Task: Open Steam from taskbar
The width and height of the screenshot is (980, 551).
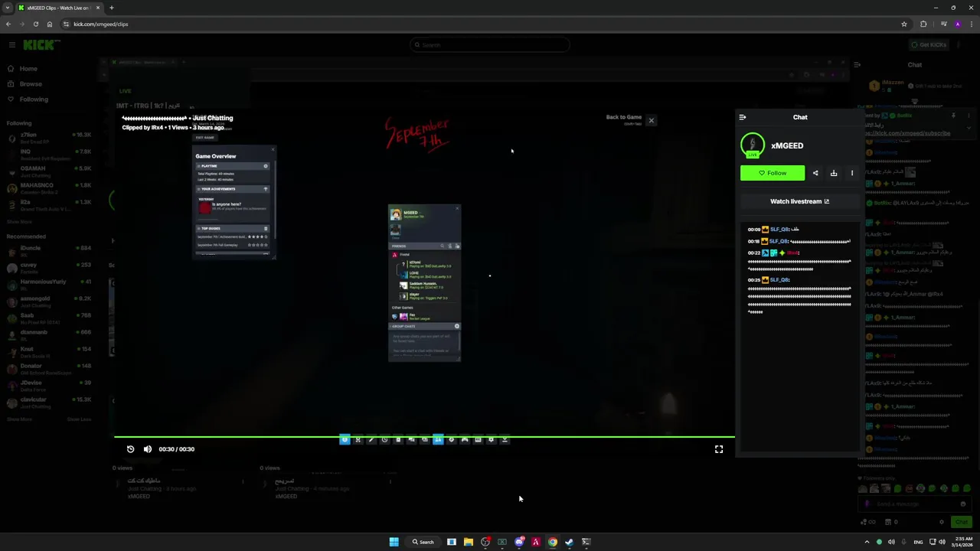Action: point(570,542)
